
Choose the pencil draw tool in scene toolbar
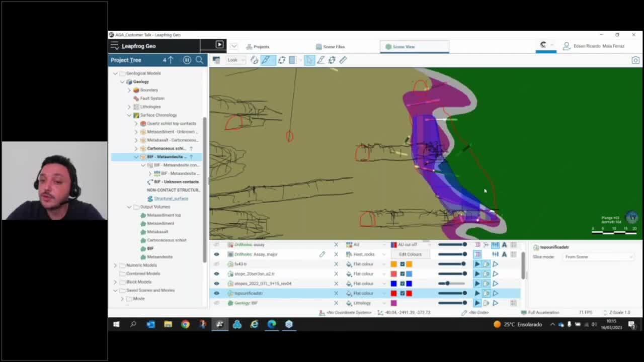tap(320, 60)
